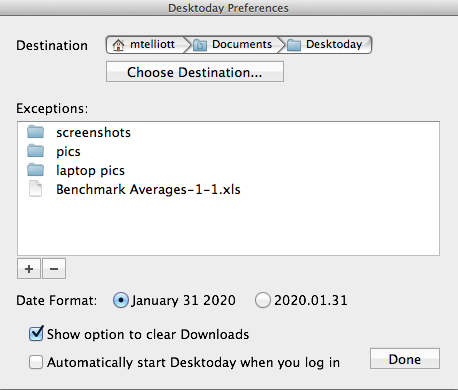Viewport: 458px width, 390px height.
Task: Click the Documents folder icon in path
Action: (x=200, y=45)
